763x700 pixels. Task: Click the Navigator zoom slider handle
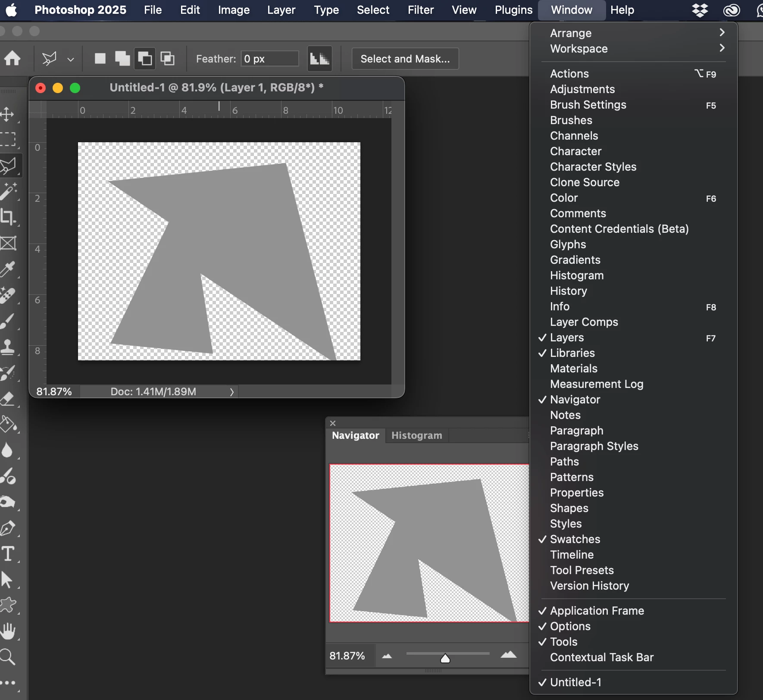[445, 658]
